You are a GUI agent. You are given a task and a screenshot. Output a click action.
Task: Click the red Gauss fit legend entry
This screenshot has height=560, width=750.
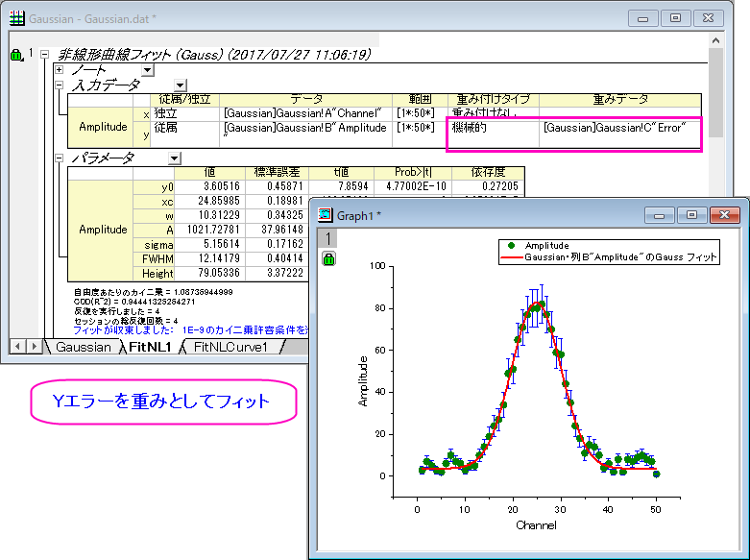click(609, 257)
